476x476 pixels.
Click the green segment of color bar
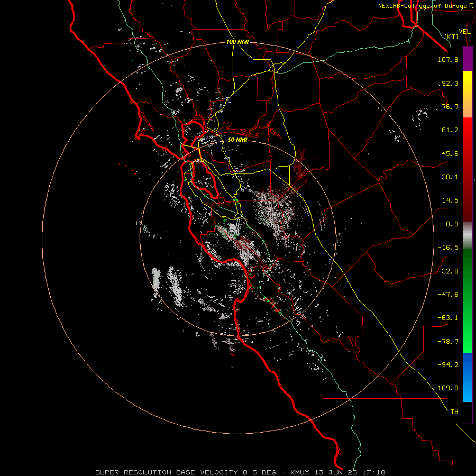(467, 300)
